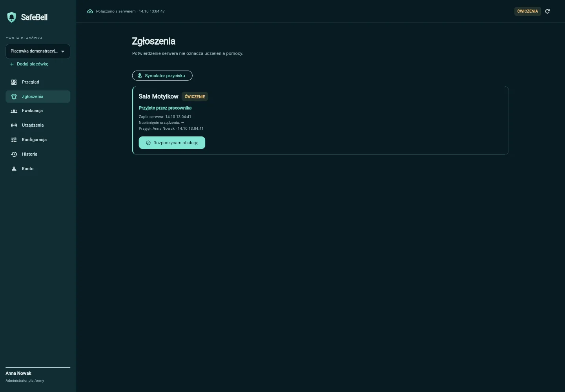Click the Naciśnięcie urządzenia line
This screenshot has height=392, width=565.
pos(161,123)
